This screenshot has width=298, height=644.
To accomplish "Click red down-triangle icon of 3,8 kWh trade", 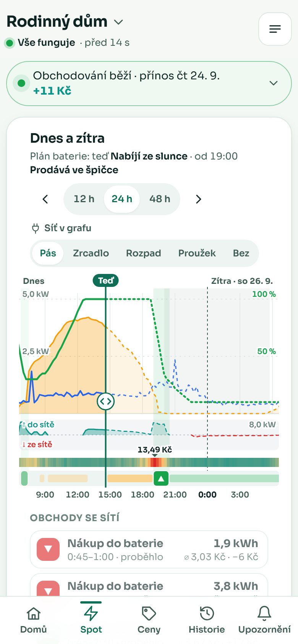I will tap(48, 589).
